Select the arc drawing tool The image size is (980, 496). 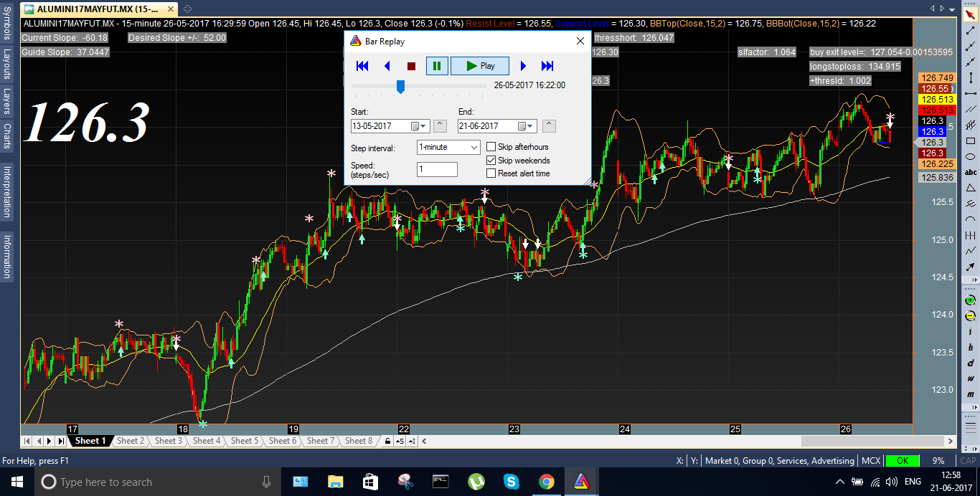(x=971, y=219)
